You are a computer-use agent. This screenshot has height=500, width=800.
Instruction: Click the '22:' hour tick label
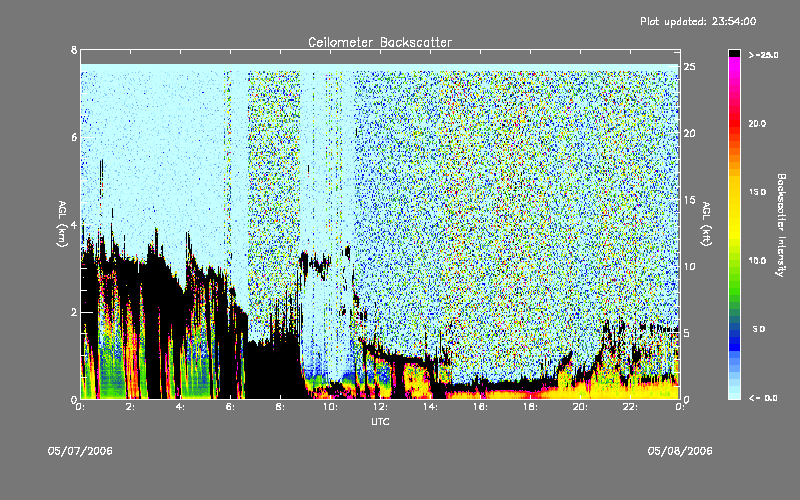tap(630, 407)
